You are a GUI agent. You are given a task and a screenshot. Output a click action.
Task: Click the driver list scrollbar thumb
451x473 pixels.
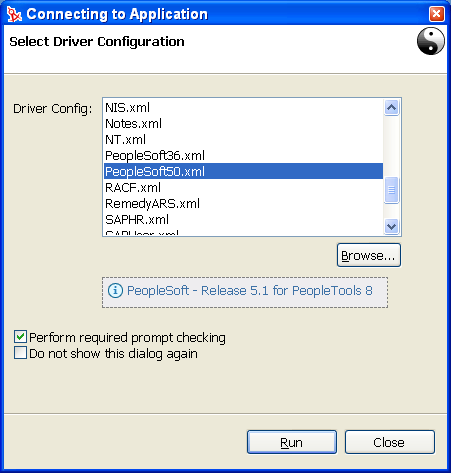(392, 190)
